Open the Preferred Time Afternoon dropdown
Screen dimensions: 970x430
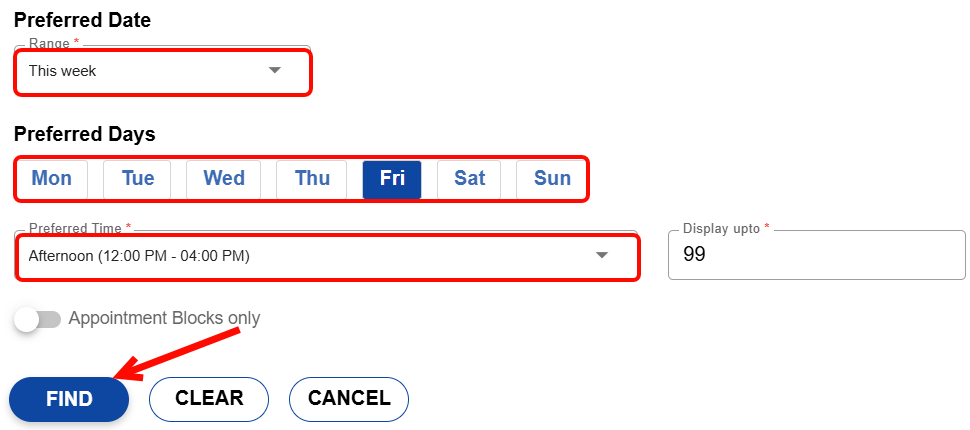[x=300, y=256]
